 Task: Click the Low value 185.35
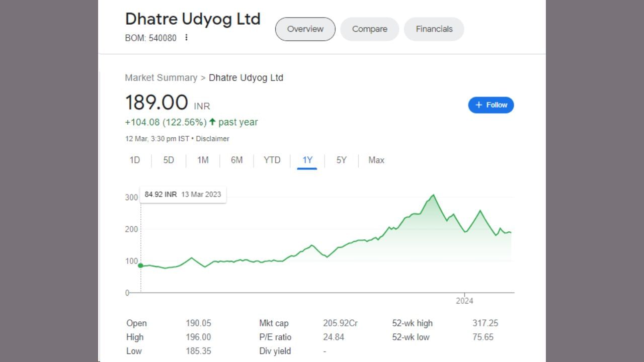click(198, 351)
